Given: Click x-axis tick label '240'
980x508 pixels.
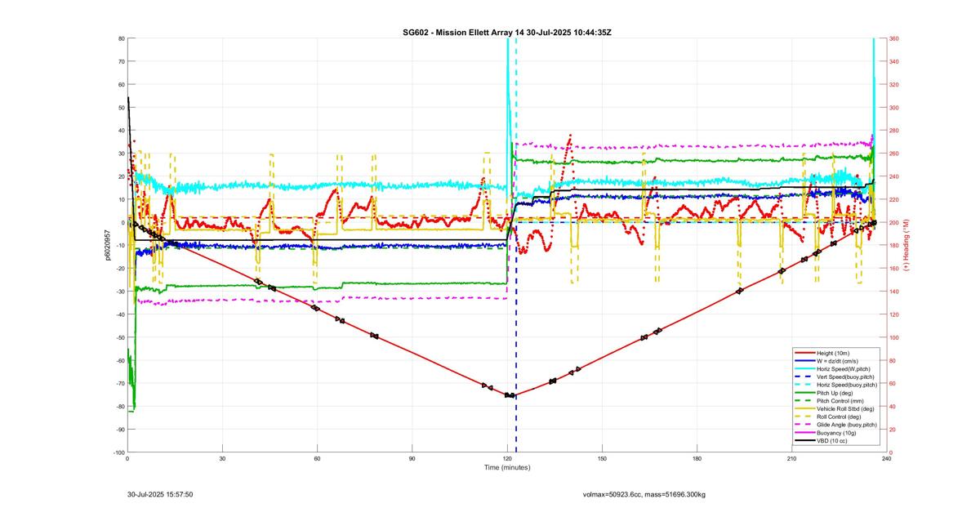Looking at the screenshot, I should tap(886, 459).
